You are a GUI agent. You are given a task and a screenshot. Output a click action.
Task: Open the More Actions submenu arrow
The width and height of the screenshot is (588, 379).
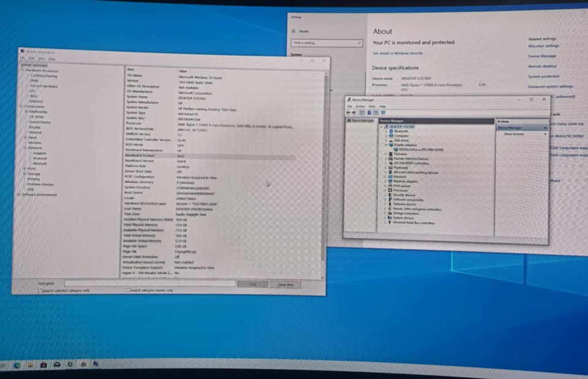(545, 134)
